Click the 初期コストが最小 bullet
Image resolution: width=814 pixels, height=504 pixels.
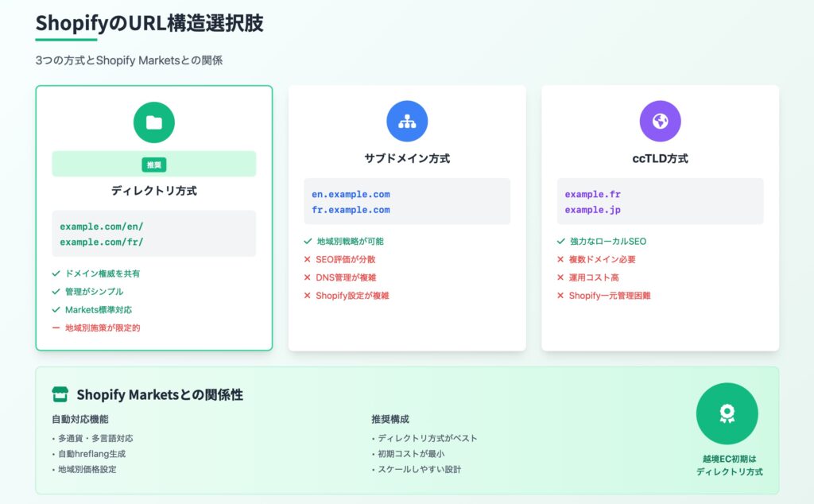(x=408, y=454)
